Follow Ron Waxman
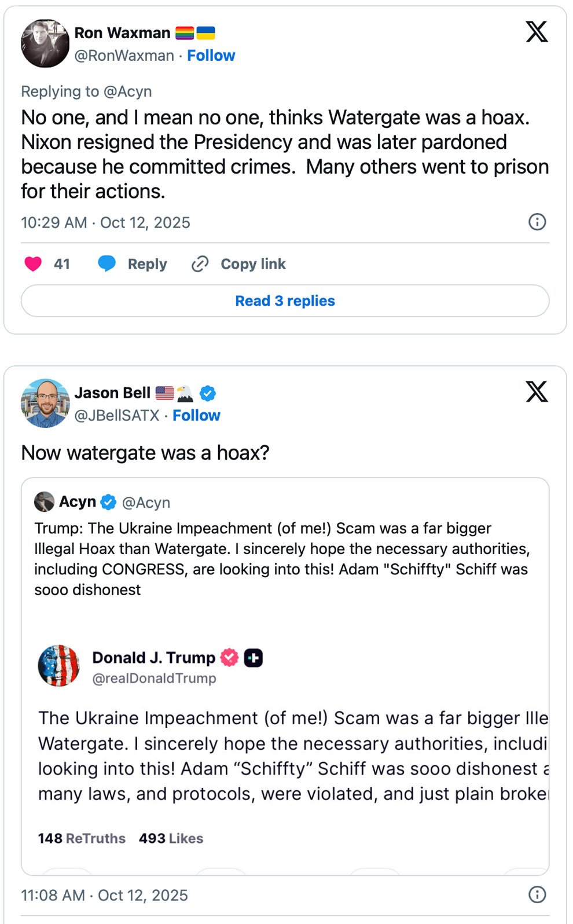 pyautogui.click(x=211, y=56)
